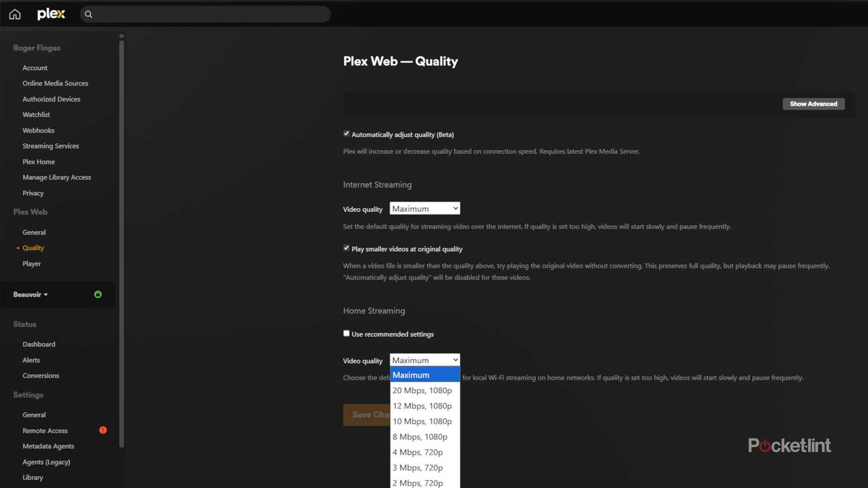Image resolution: width=868 pixels, height=488 pixels.
Task: Expand the Beauvoir server selector
Action: [31, 294]
